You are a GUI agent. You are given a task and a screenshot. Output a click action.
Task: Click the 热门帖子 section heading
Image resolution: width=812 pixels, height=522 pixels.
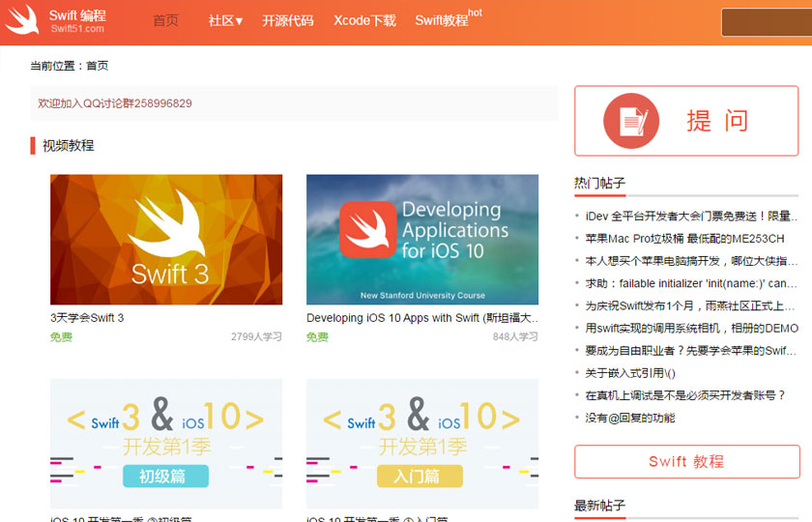[x=599, y=183]
